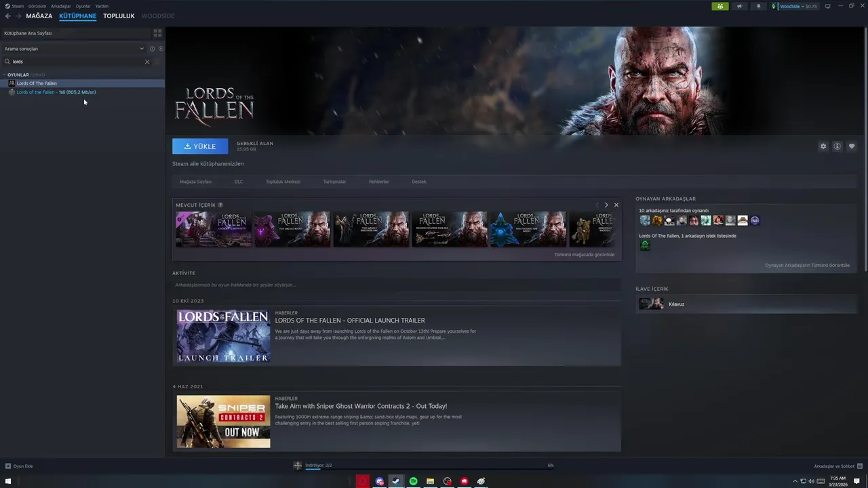Select the downloading Lords of the Fallen entry

click(82, 92)
